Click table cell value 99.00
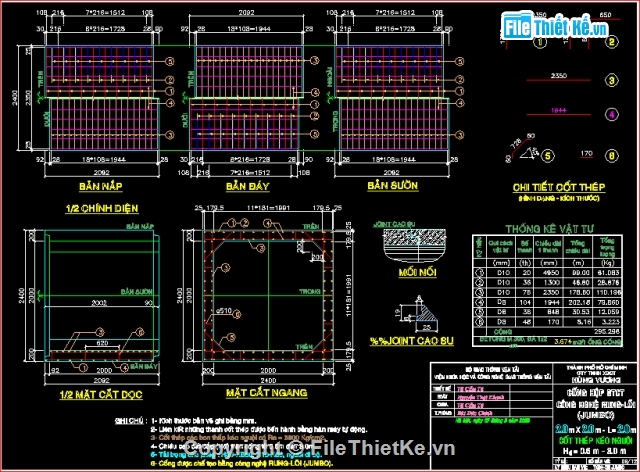 click(x=580, y=273)
